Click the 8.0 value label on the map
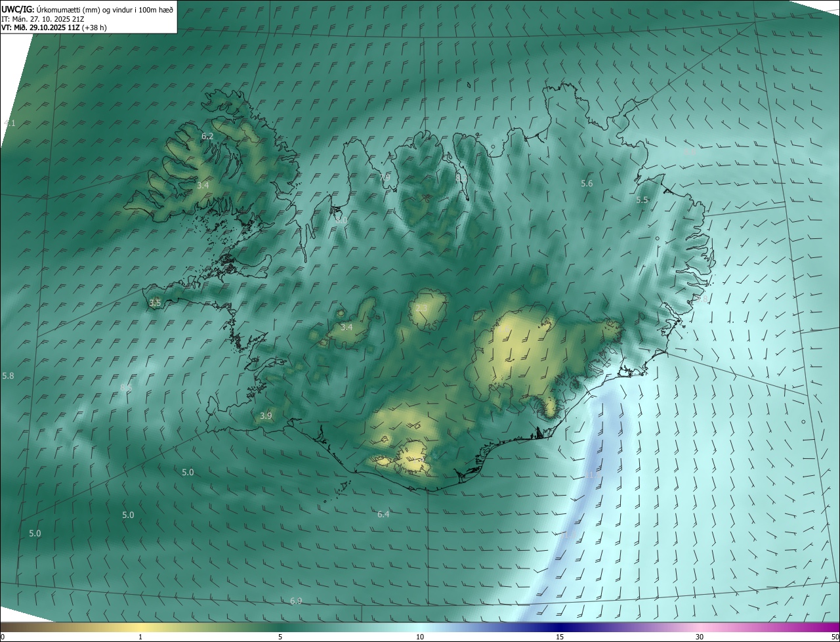 341,221
